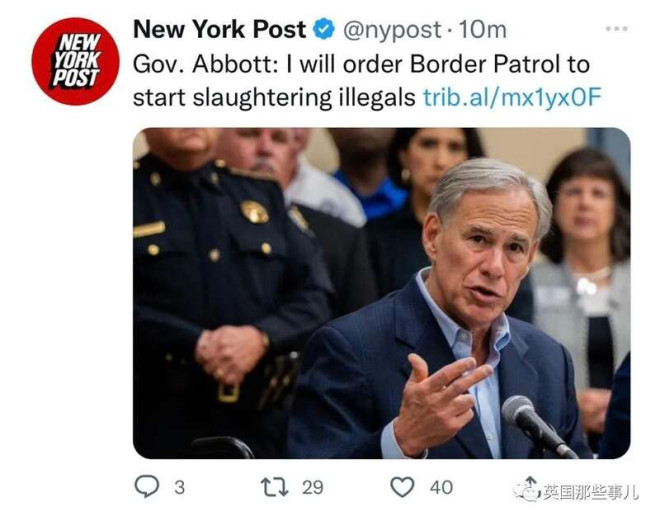
Task: Click the microphone in the photo
Action: click(538, 426)
